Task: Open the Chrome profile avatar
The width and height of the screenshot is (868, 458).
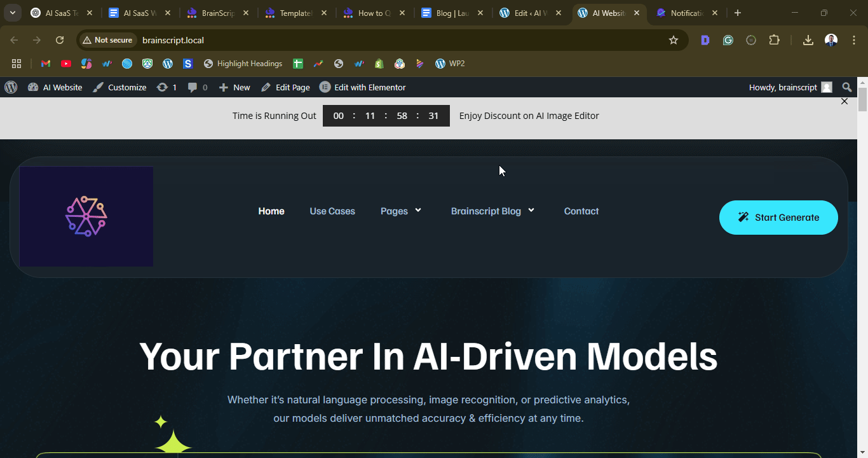Action: click(831, 40)
